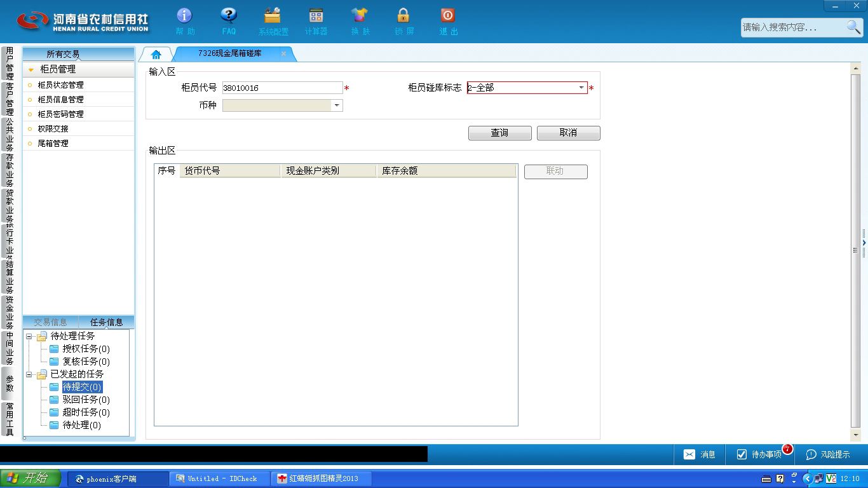
Task: Open the 帮助 help icon
Action: (x=184, y=15)
